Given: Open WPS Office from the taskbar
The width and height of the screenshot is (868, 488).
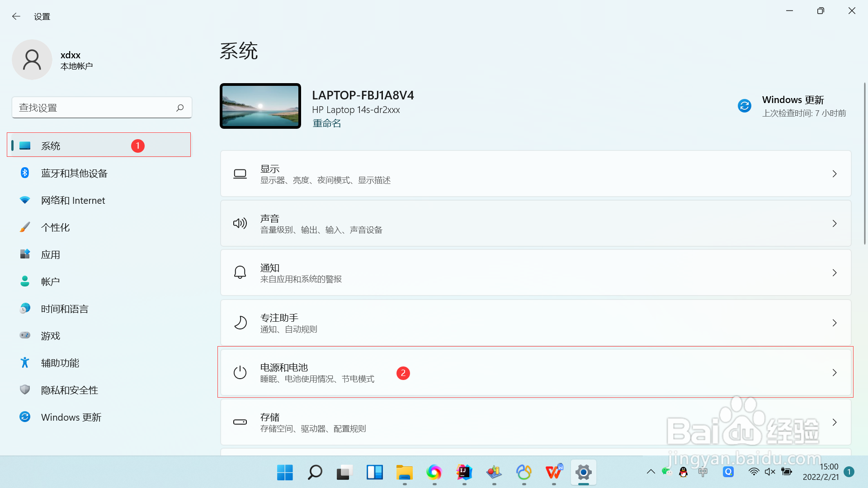Looking at the screenshot, I should 553,473.
